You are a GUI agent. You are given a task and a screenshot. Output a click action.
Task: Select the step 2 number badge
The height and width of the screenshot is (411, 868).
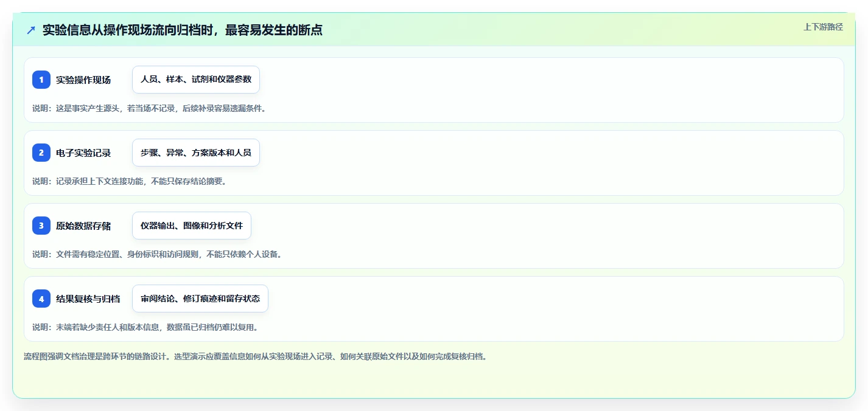41,153
